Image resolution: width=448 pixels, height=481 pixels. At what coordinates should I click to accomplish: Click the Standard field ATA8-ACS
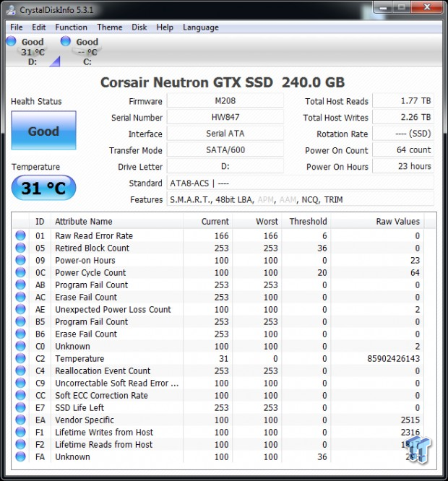point(301,183)
